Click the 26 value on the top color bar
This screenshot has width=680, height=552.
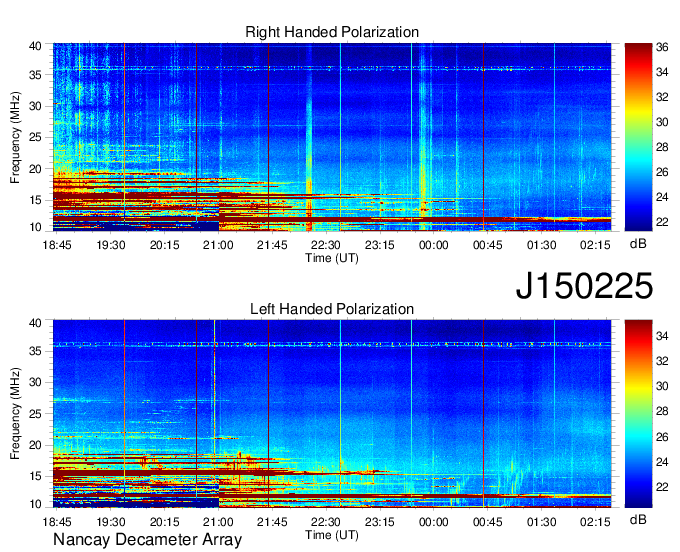(662, 172)
